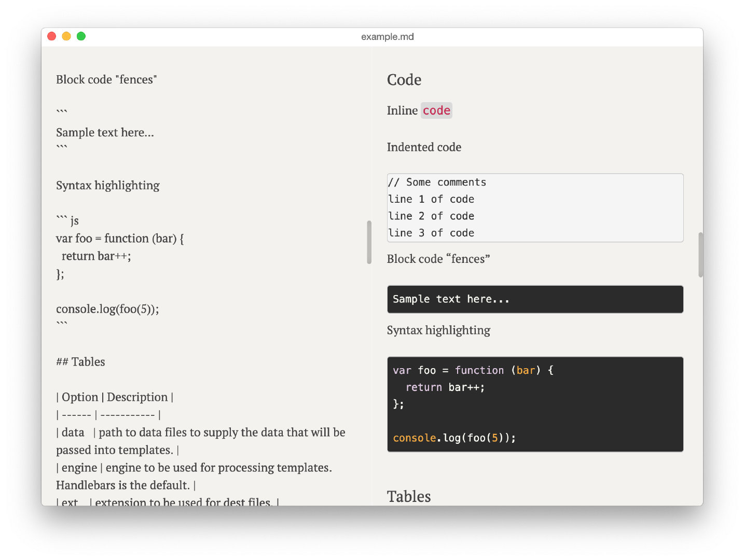
Task: Click 'Block code "fences"' in the editor
Action: pyautogui.click(x=106, y=79)
